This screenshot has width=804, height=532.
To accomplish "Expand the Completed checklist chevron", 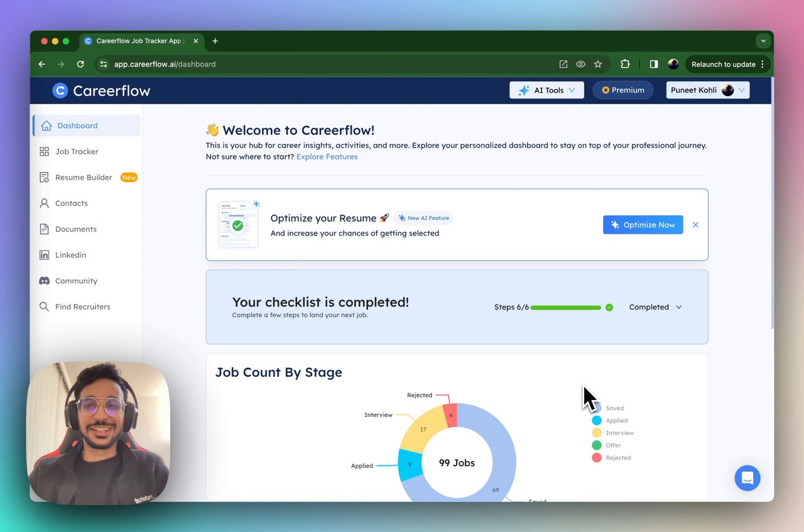I will (678, 307).
